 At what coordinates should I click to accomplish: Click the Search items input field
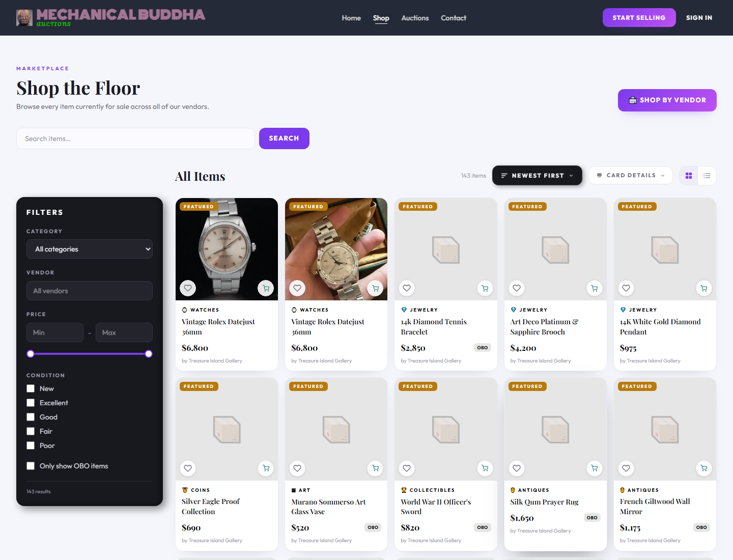coord(135,138)
